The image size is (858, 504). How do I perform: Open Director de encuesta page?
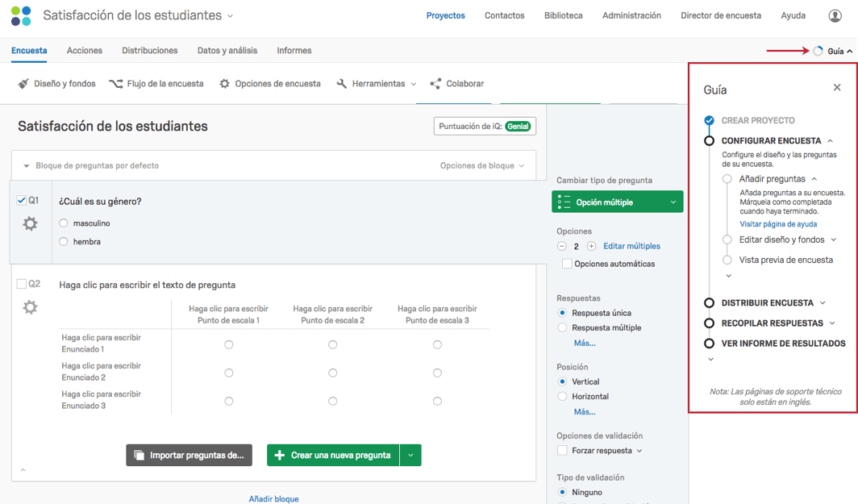coord(721,16)
